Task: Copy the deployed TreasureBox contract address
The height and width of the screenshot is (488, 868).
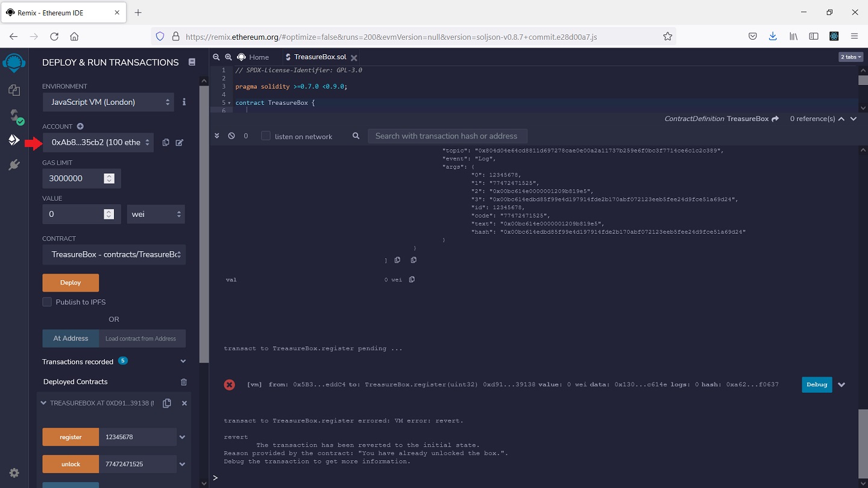Action: (x=167, y=403)
